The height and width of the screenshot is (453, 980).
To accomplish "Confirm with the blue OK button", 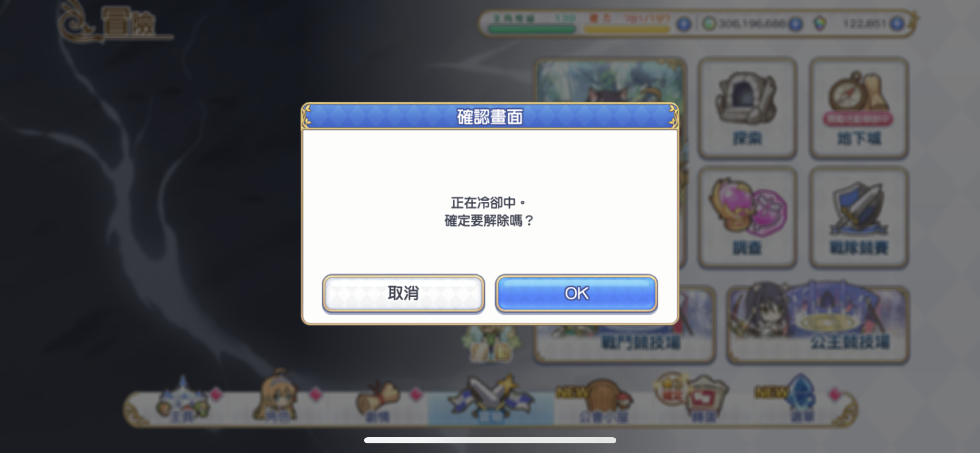I will 576,293.
